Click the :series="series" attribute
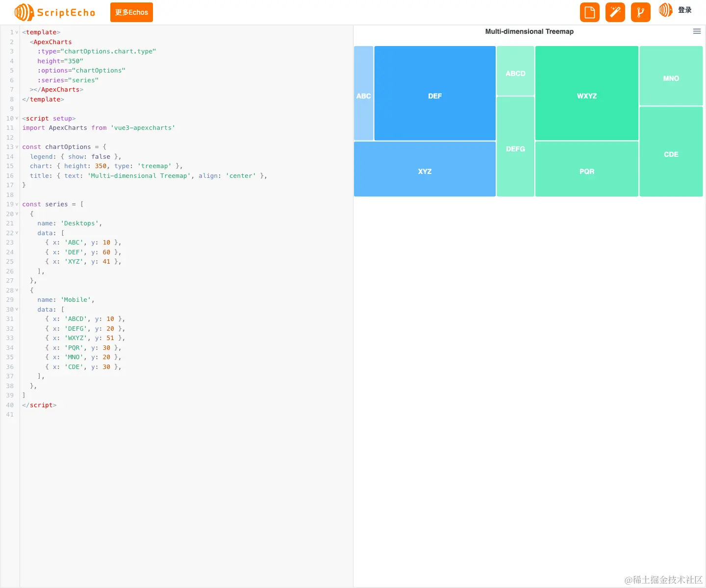 pos(68,80)
